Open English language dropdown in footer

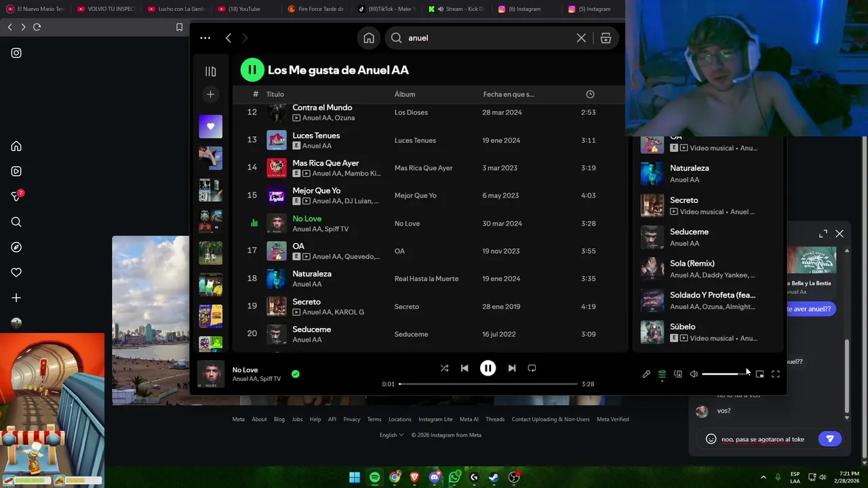(391, 435)
